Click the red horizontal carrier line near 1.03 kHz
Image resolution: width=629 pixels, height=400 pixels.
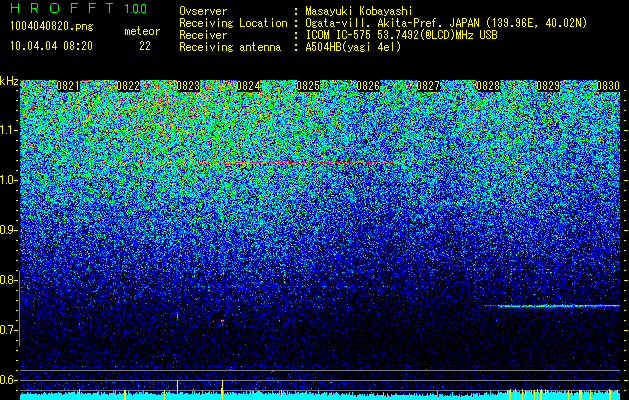click(207, 163)
